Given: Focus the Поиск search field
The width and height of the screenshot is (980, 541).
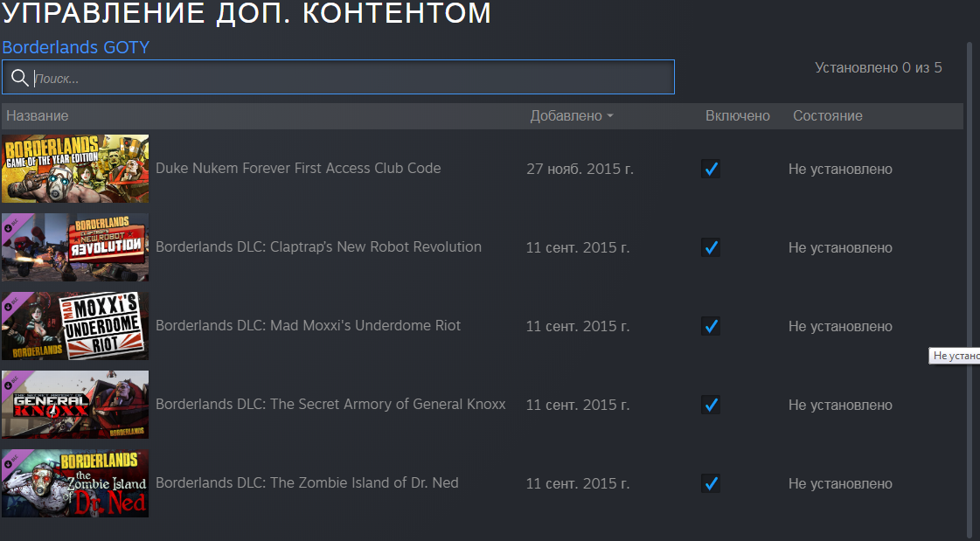Looking at the screenshot, I should point(338,78).
